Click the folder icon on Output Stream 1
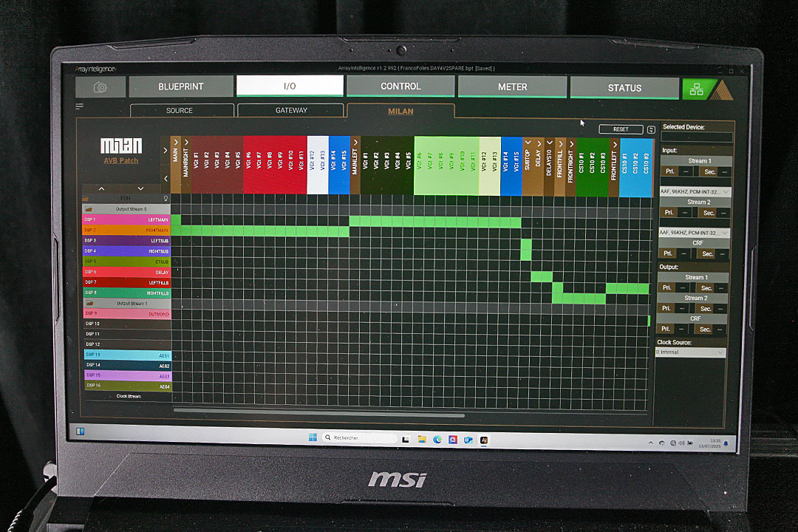The width and height of the screenshot is (798, 532). [89, 303]
